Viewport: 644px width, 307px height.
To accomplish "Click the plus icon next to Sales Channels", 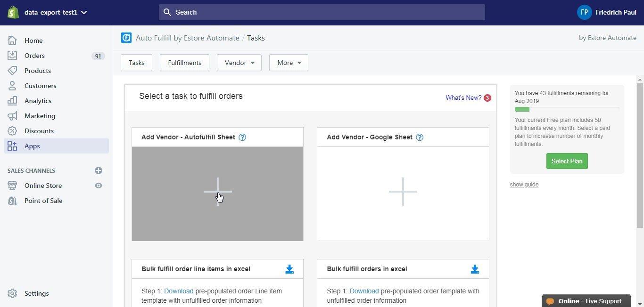I will 98,170.
